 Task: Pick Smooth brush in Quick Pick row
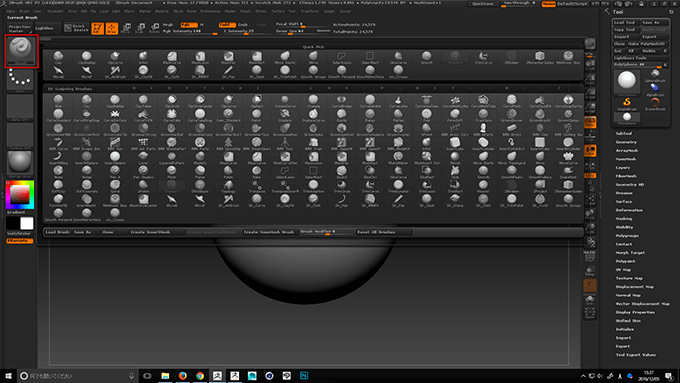(426, 58)
